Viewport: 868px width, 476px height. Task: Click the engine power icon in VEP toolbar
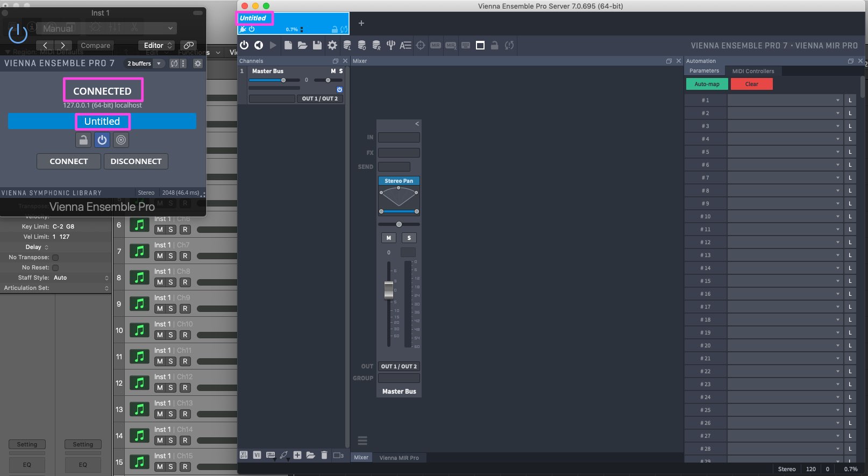click(244, 45)
